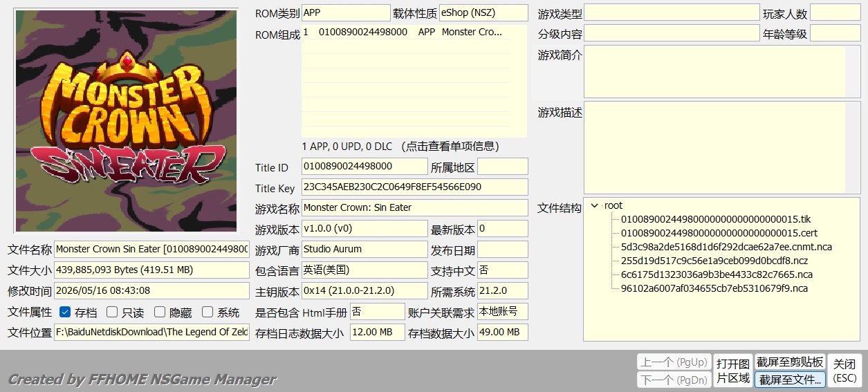This screenshot has width=868, height=392.
Task: Click the 游戏名称 field Monster Crown: Sin Eater
Action: tap(415, 208)
